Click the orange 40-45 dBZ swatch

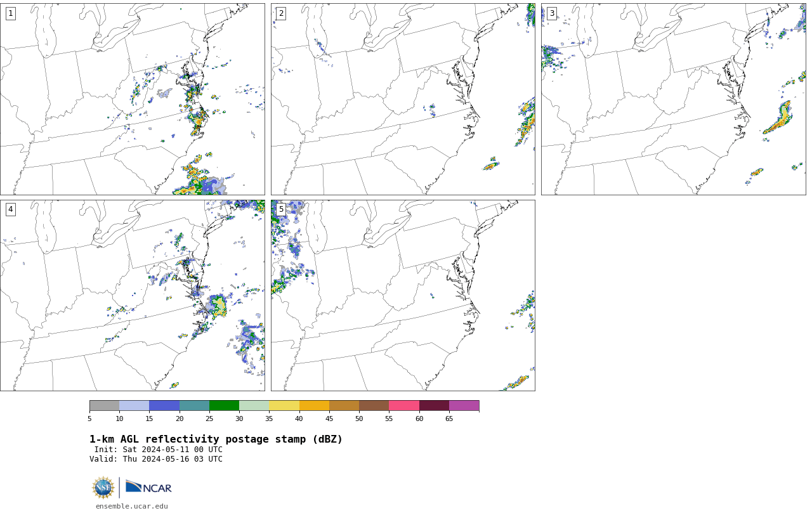click(314, 406)
